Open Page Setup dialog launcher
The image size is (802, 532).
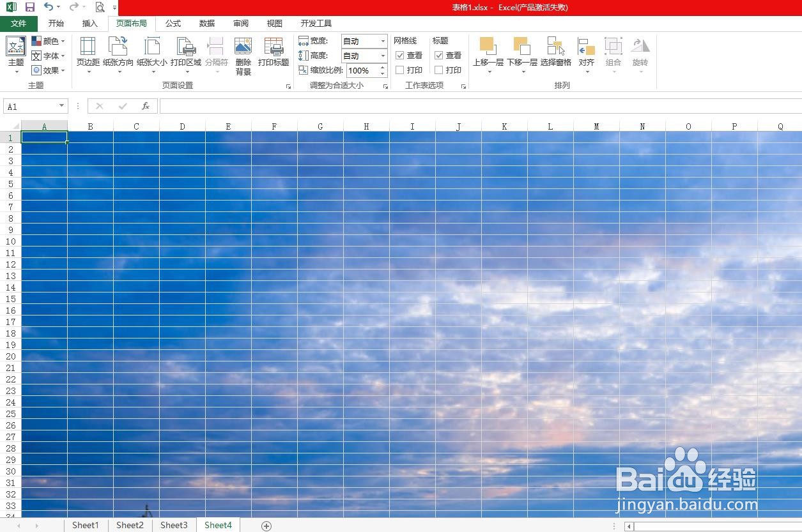point(288,86)
